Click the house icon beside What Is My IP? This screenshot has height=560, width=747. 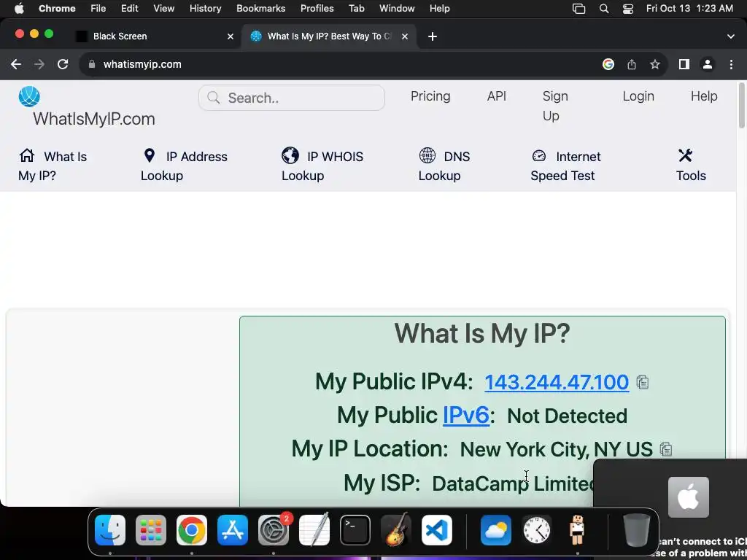point(27,155)
